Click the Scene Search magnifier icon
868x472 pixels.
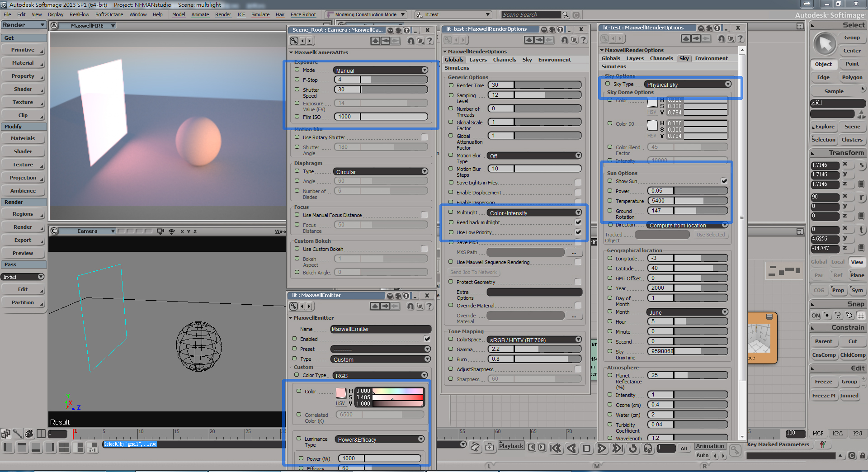tap(566, 15)
